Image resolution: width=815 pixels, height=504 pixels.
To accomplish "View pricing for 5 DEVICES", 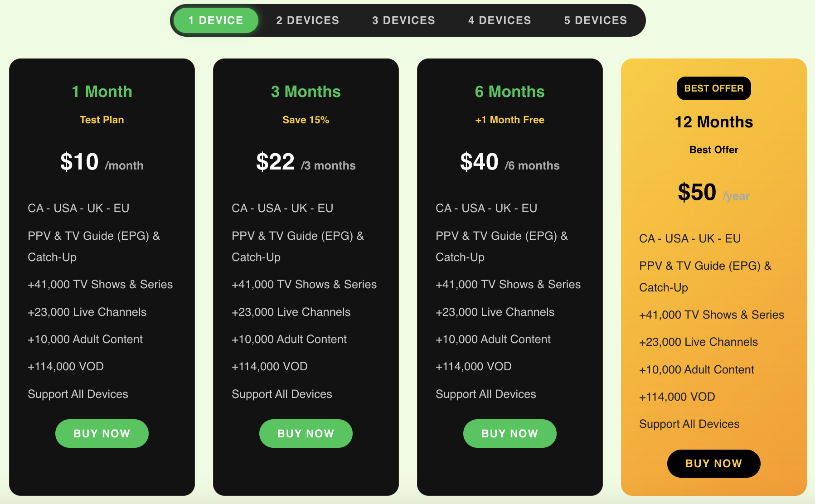I will pos(595,20).
